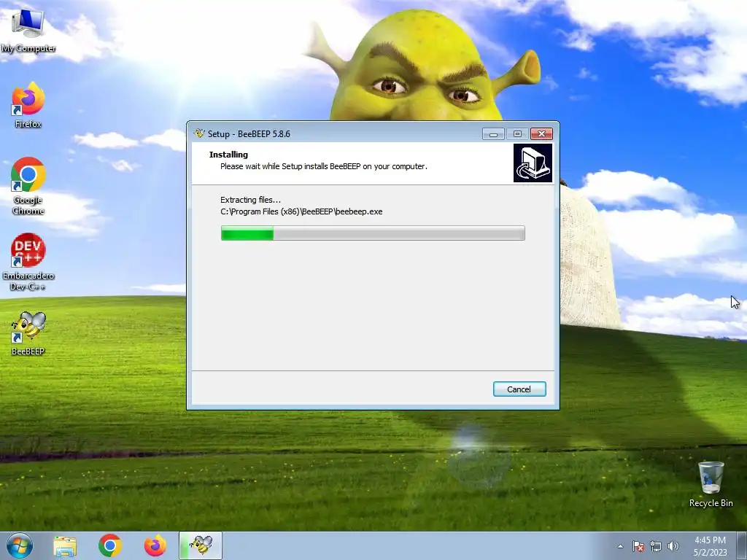747x560 pixels.
Task: Click the beebeep.exe file path text
Action: (301, 211)
